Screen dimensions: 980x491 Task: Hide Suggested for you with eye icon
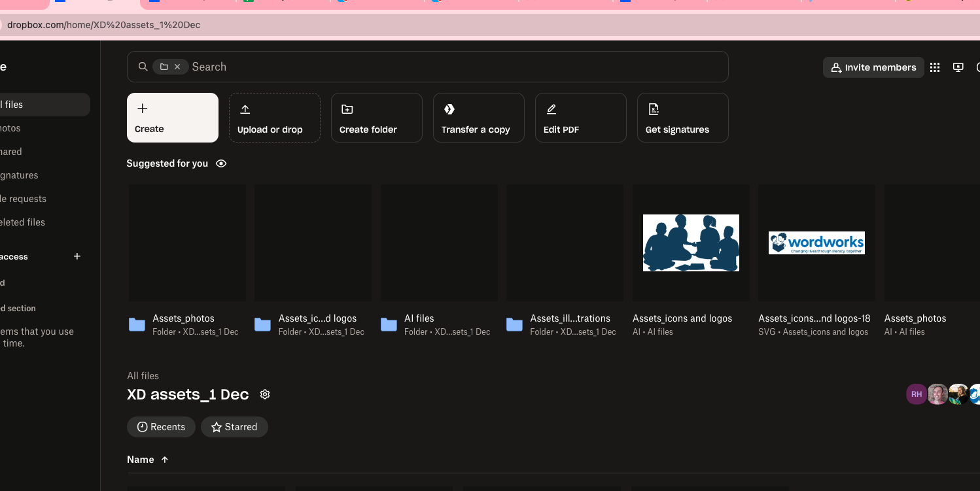(221, 163)
